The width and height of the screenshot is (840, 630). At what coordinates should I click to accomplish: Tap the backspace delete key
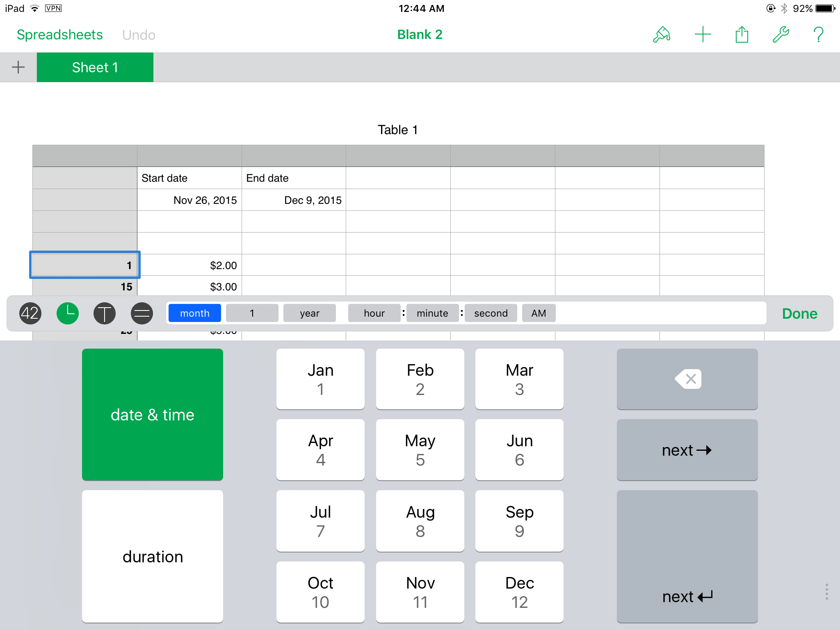(x=687, y=379)
